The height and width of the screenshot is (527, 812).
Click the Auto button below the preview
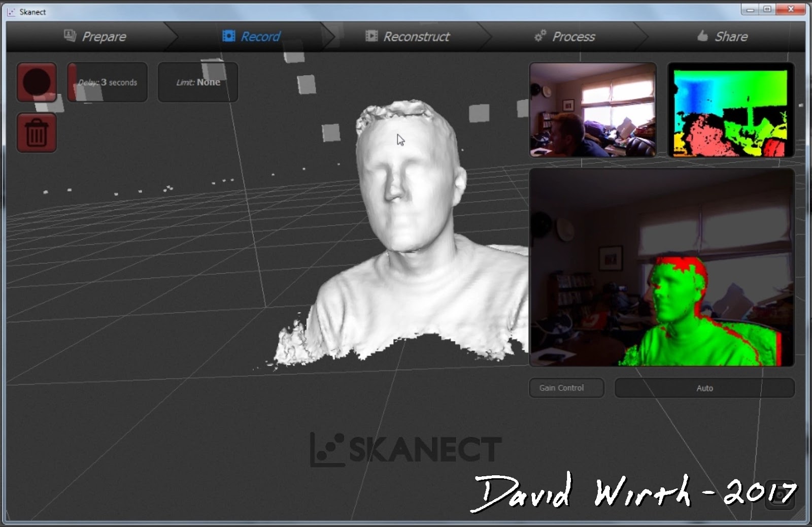[x=704, y=388]
